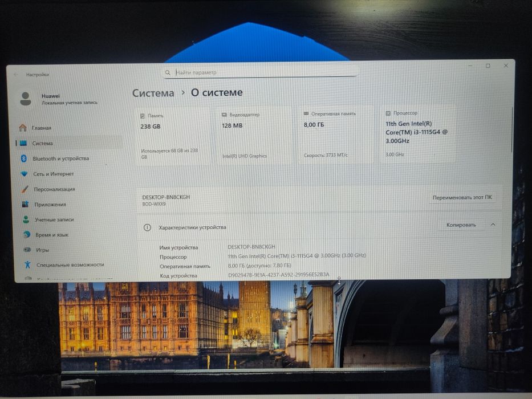Screen dimensions: 532x399
Task: Click the Оперативная память card icon
Action: pos(306,113)
